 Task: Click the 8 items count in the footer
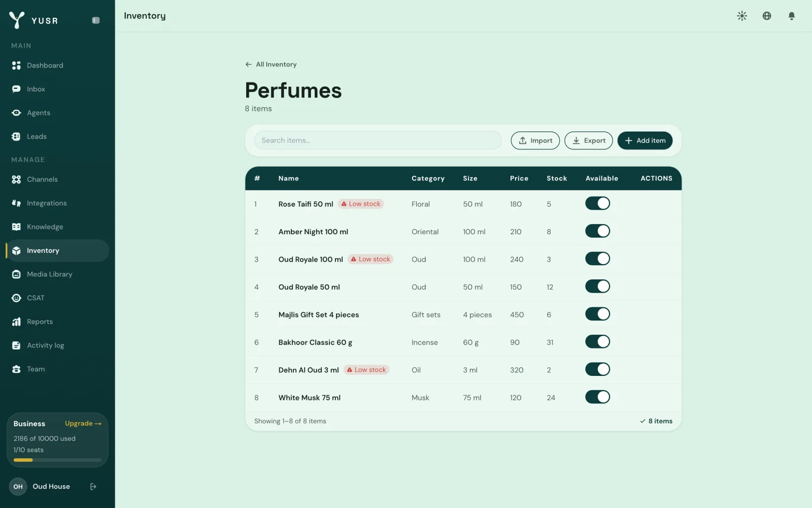656,421
